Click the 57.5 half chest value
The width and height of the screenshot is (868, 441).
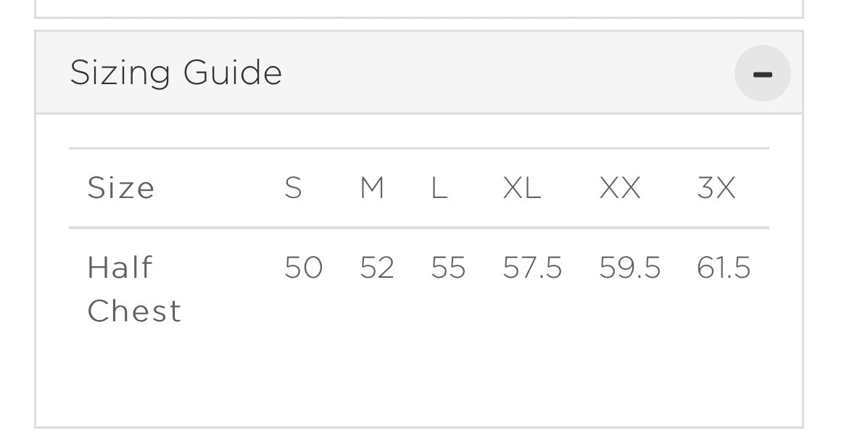[x=532, y=268]
